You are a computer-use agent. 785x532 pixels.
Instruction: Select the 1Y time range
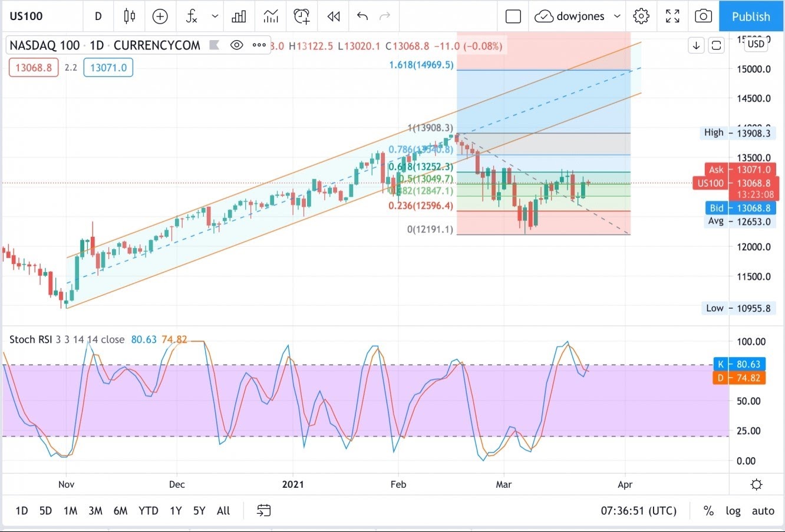point(175,511)
